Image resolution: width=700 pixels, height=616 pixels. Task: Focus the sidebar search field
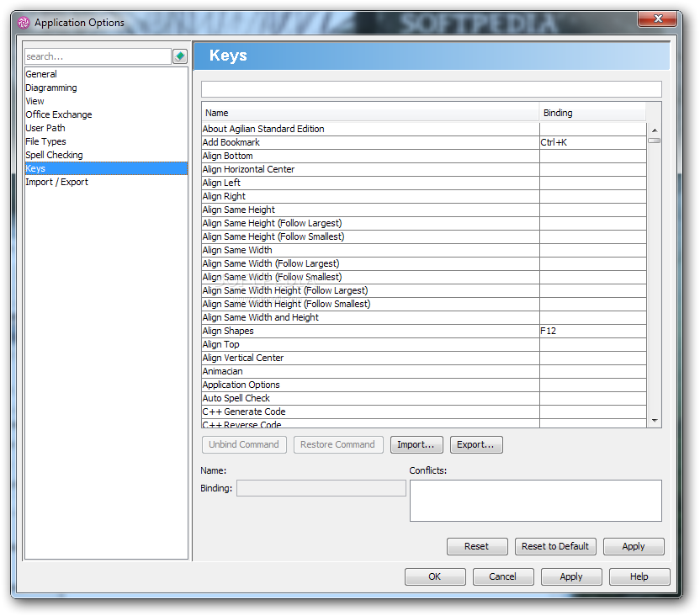98,56
